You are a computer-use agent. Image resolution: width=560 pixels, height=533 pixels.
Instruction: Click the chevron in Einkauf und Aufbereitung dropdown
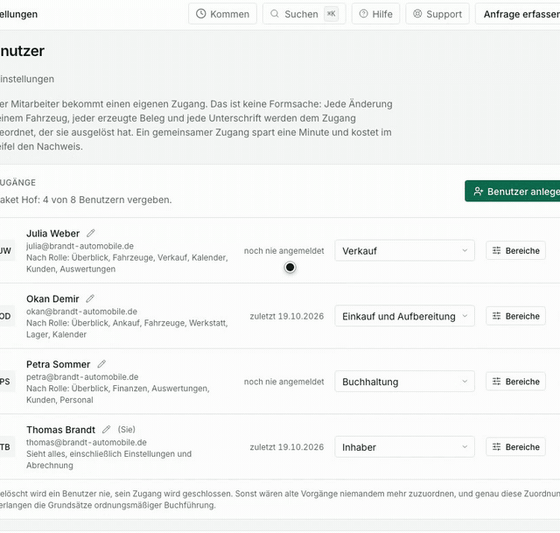465,316
